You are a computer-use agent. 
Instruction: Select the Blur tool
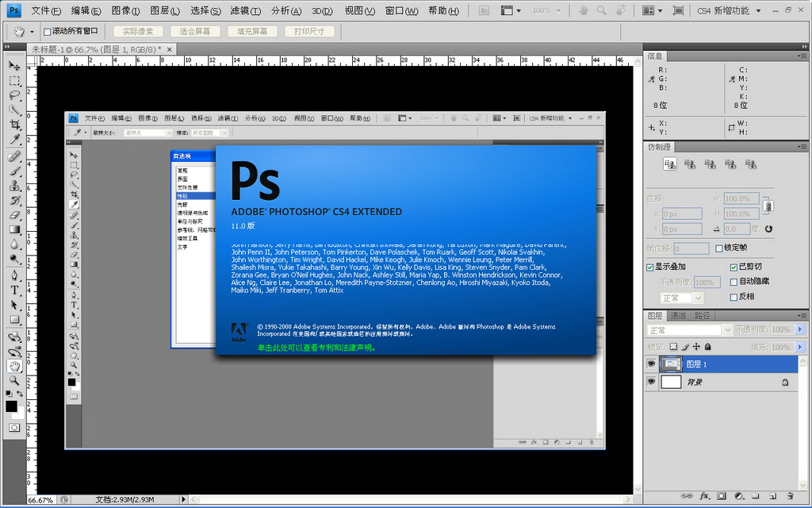point(14,244)
